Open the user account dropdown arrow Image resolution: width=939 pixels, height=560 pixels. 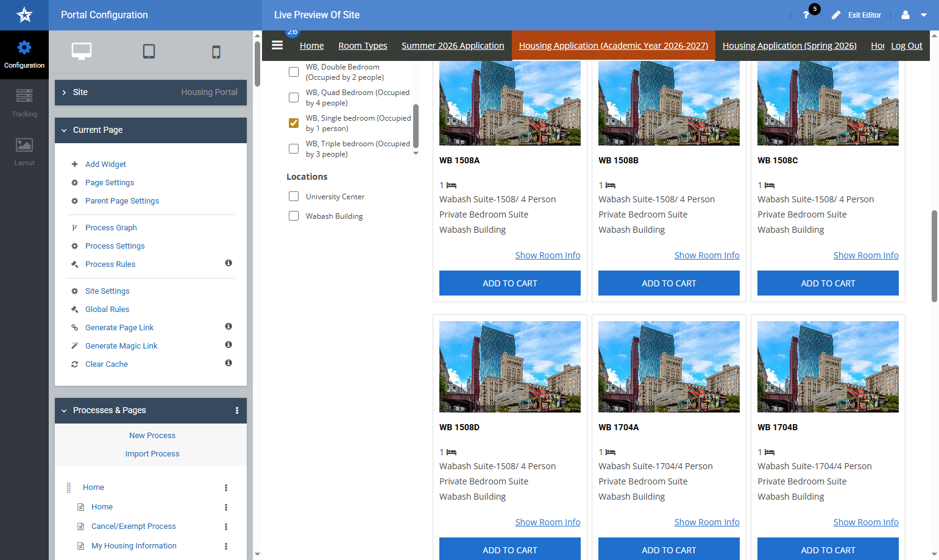point(924,15)
